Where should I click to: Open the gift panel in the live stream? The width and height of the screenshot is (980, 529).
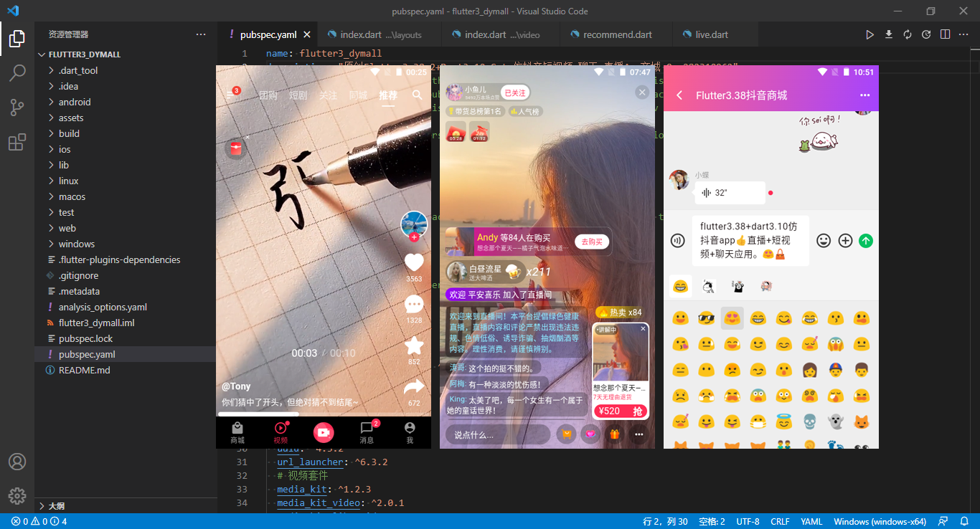[615, 434]
